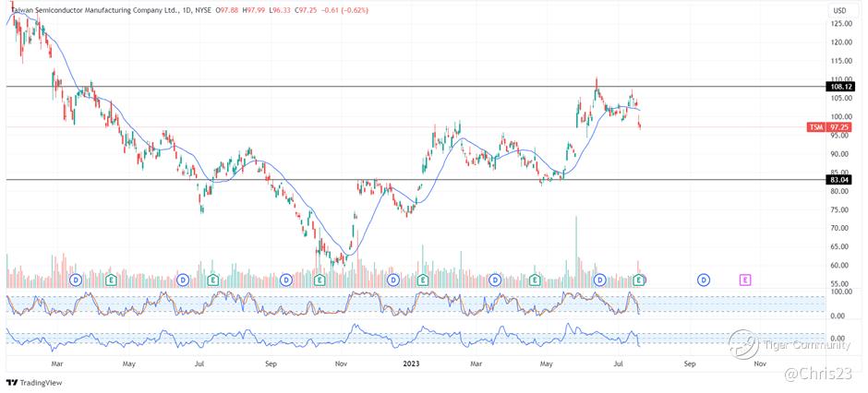Click the red TSM 97.25 last price label
This screenshot has height=393, width=868.
coord(830,127)
